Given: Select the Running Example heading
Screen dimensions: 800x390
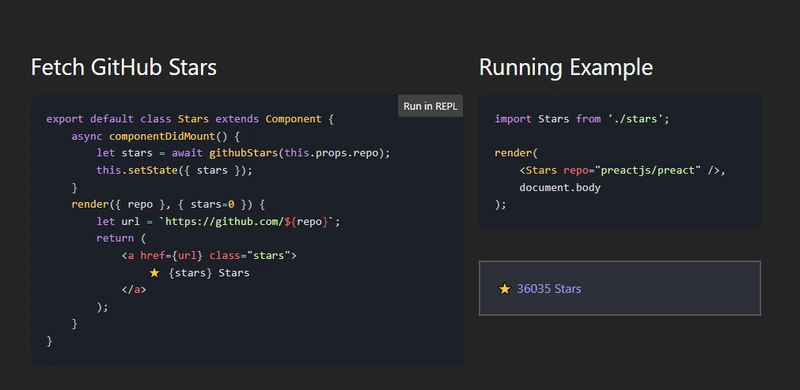Looking at the screenshot, I should pos(566,67).
